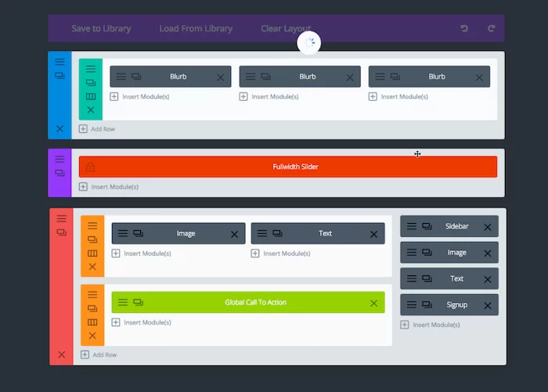Clone the purple fullwidth section
This screenshot has height=392, width=548.
(59, 173)
